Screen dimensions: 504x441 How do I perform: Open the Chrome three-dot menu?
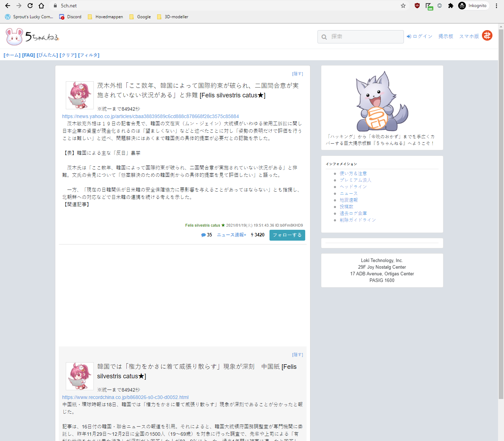(x=497, y=6)
